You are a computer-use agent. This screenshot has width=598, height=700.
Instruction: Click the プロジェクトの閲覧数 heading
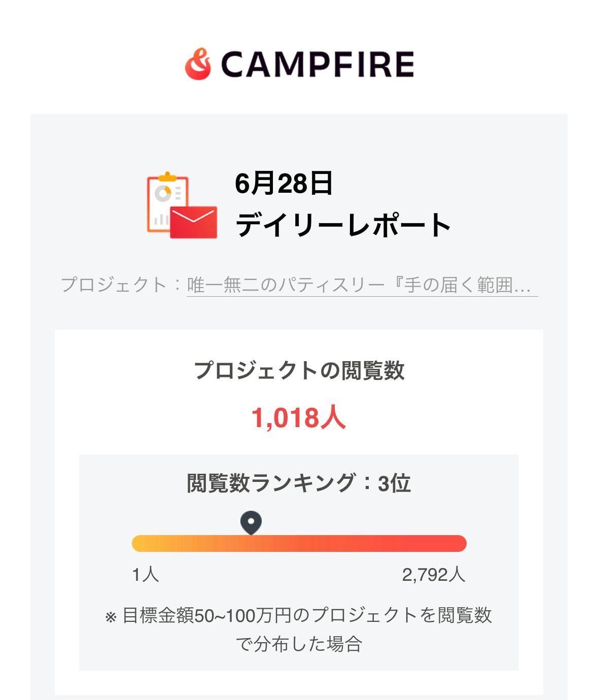pyautogui.click(x=299, y=370)
